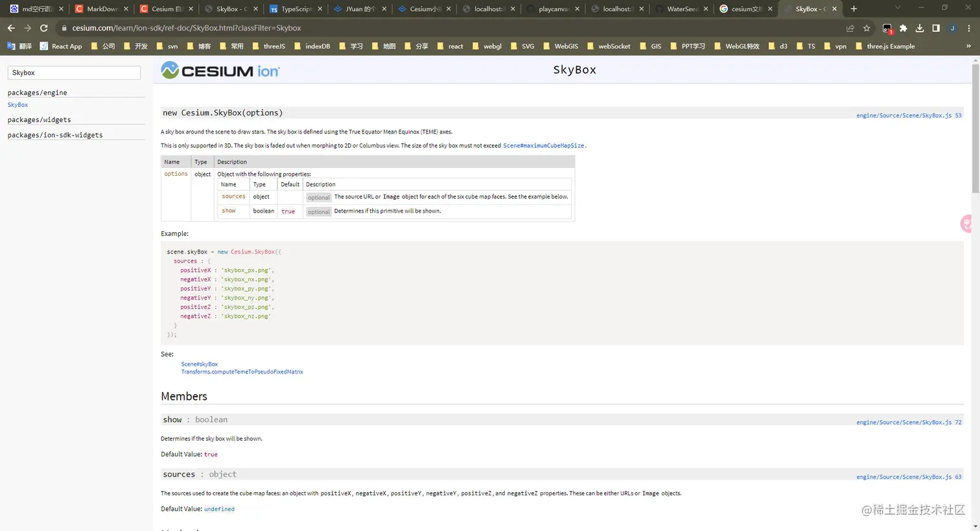Open the Extensions puzzle-piece menu

point(904,28)
